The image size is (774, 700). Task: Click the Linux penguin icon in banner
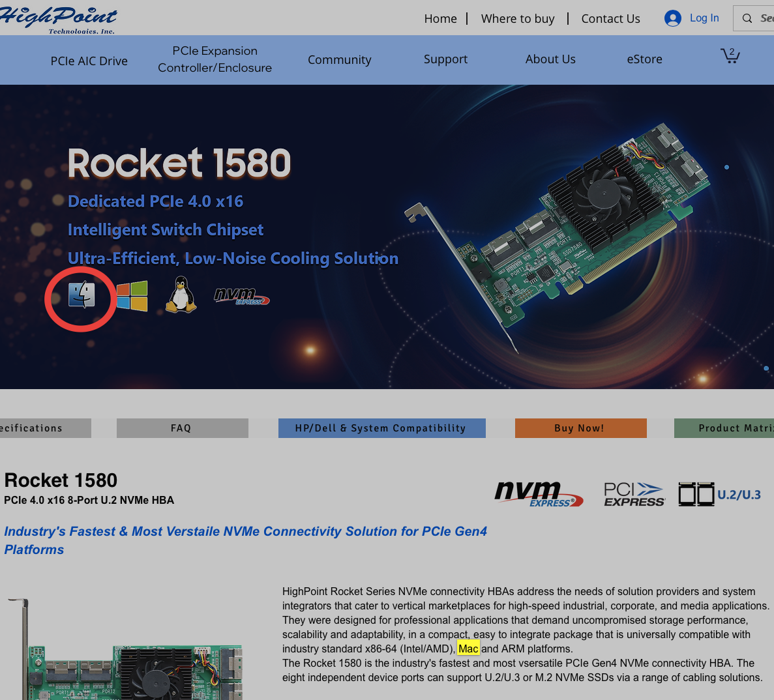[181, 295]
